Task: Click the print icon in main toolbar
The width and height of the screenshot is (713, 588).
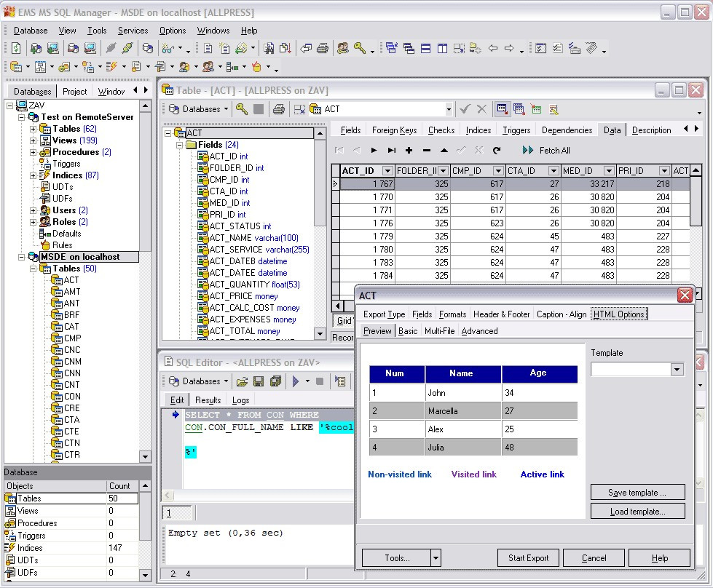Action: (323, 48)
